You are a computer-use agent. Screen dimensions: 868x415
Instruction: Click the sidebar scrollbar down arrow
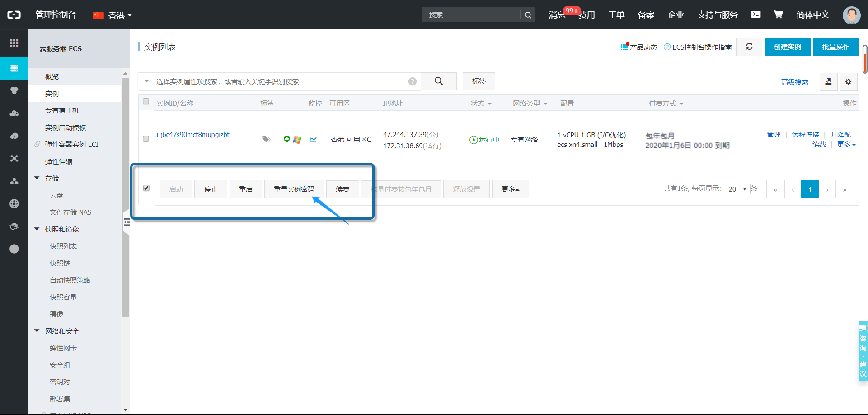[x=125, y=410]
